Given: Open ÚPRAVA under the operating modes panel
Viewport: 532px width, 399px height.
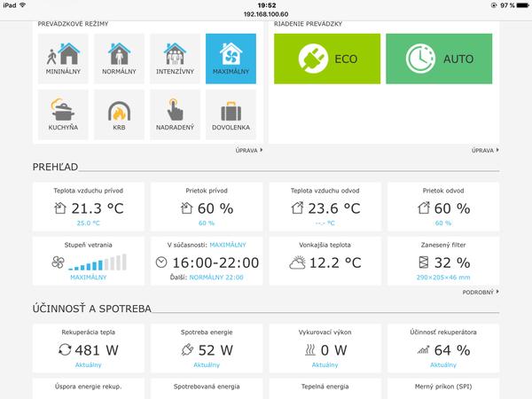Looking at the screenshot, I should 248,151.
